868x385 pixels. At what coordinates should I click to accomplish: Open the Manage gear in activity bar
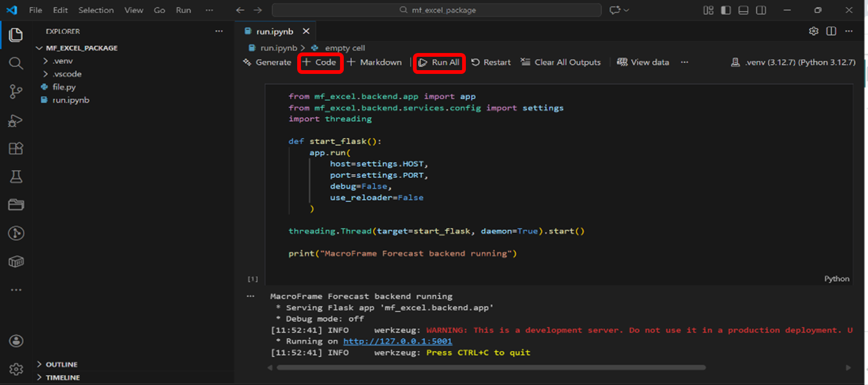point(16,369)
